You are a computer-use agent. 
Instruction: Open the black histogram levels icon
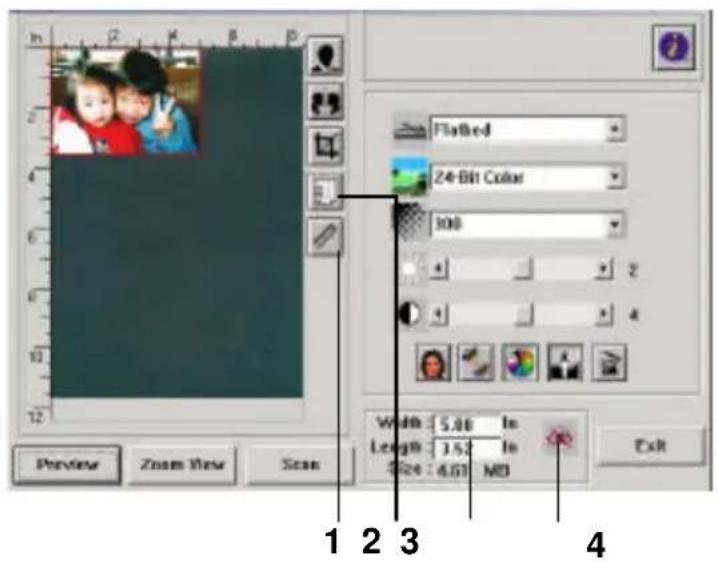[x=565, y=363]
